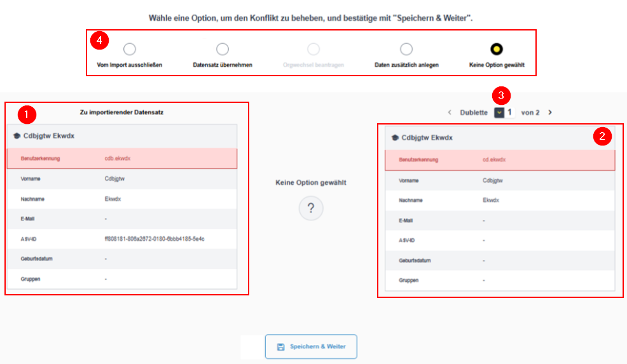This screenshot has width=627, height=364.
Task: Open the Dublette number dropdown
Action: [x=500, y=112]
